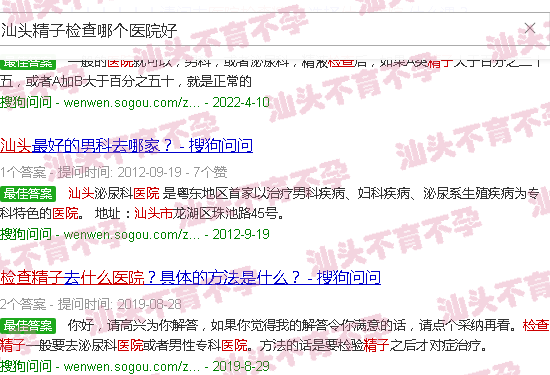Click the 最佳答案 badge before 汕头泌尿科医院
Image resolution: width=550 pixels, height=375 pixels.
coord(28,194)
